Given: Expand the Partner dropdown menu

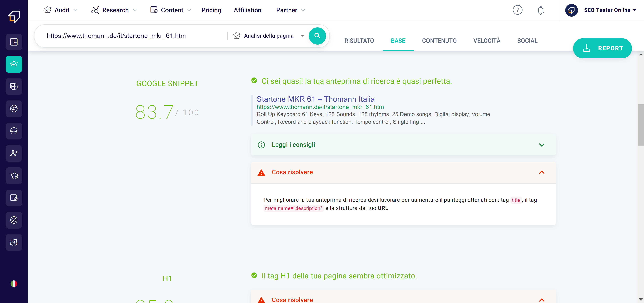Looking at the screenshot, I should coord(303,10).
